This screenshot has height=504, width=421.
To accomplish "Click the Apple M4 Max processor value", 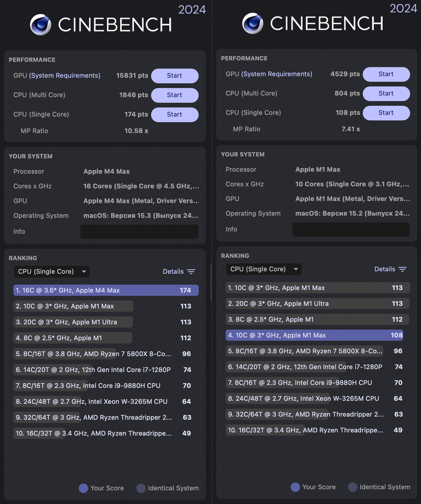I will point(107,172).
